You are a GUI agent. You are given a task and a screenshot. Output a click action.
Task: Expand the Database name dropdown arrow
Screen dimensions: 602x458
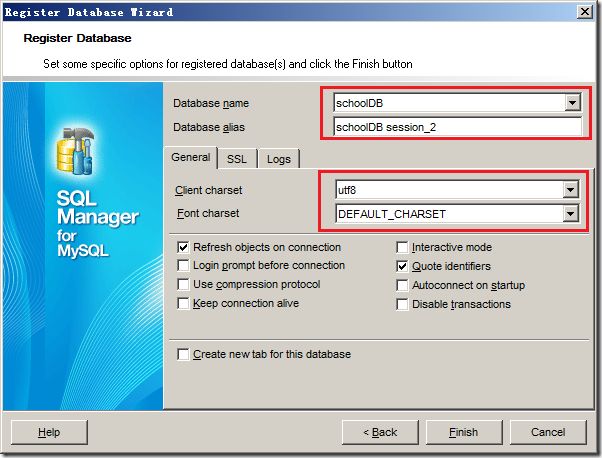(x=572, y=103)
